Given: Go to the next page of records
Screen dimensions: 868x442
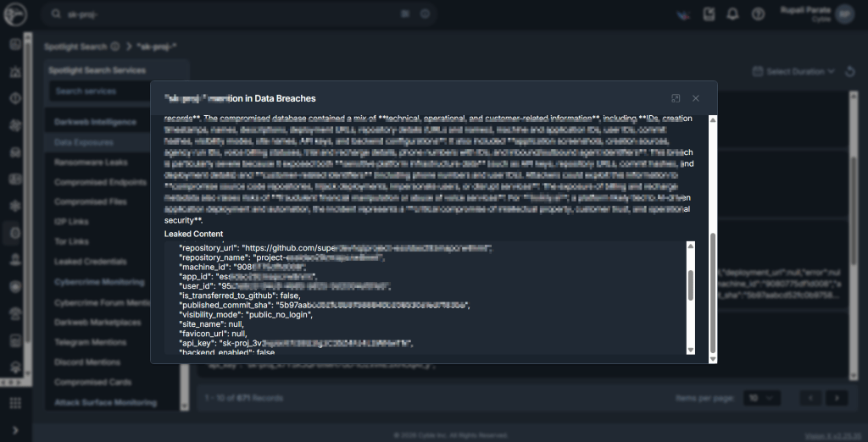Looking at the screenshot, I should [837, 398].
